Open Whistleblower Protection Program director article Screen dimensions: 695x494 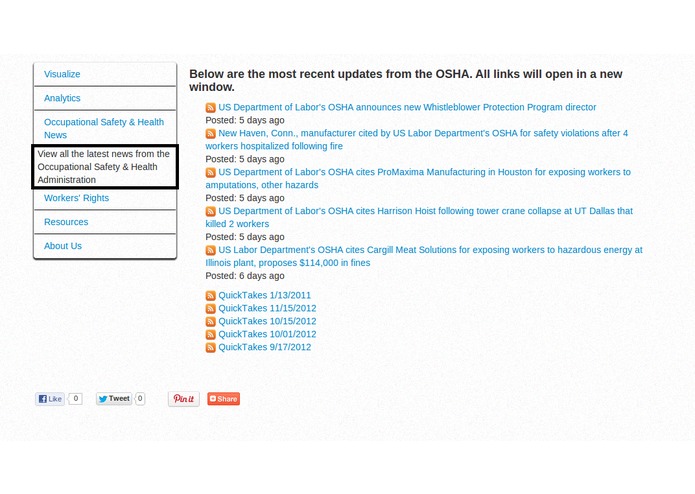coord(407,107)
